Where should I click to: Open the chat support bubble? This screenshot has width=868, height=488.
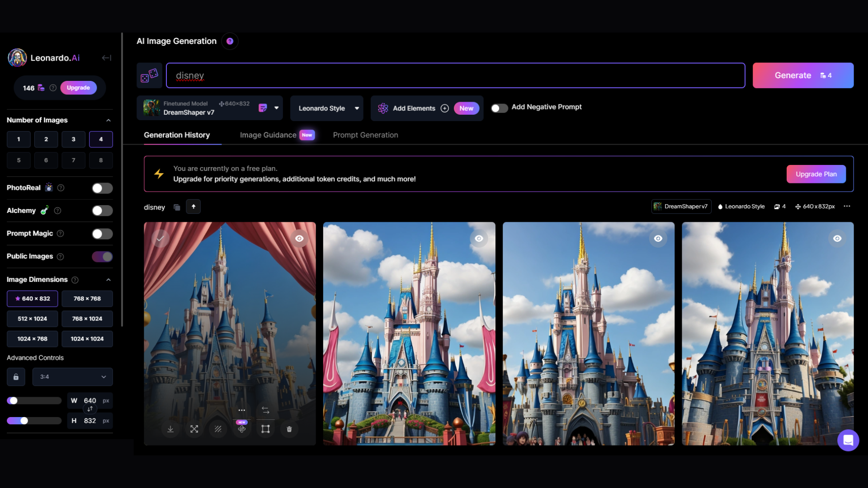(848, 440)
